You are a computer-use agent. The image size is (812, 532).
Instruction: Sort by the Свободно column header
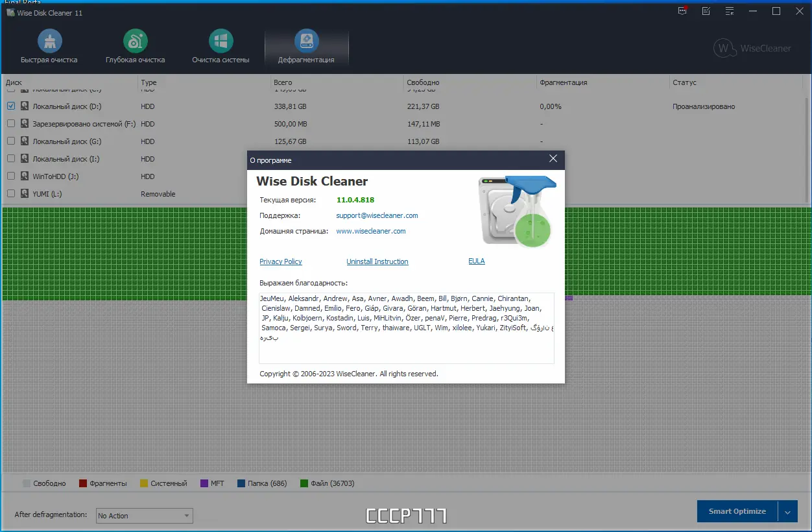click(x=470, y=82)
